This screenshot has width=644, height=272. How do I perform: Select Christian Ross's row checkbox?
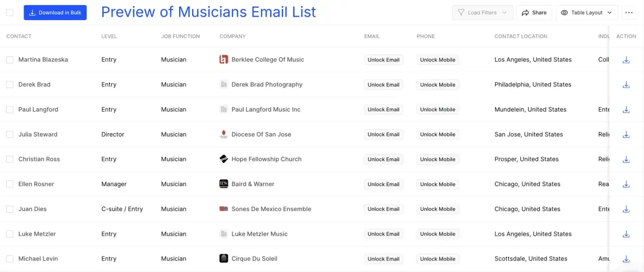10,159
